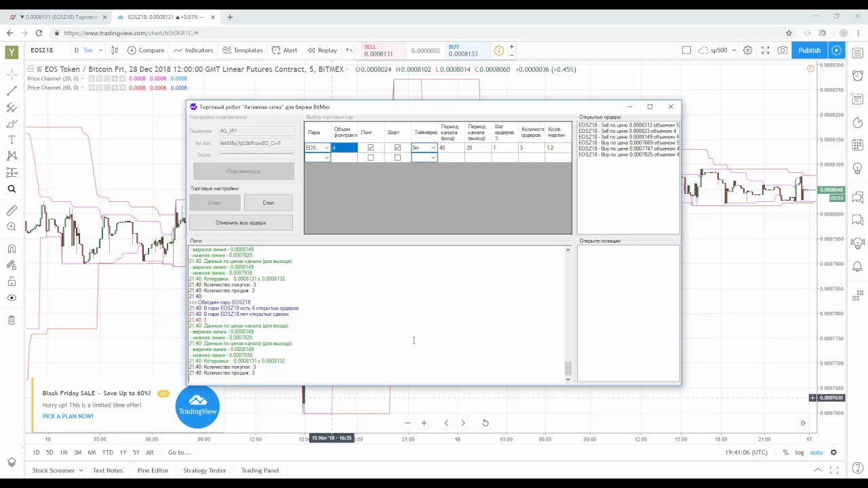Open the watchlist panel in right sidebar
868x488 pixels.
(858, 53)
